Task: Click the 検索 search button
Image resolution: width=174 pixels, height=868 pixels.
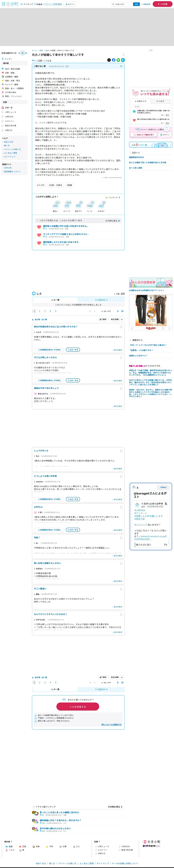Action: click(x=136, y=4)
